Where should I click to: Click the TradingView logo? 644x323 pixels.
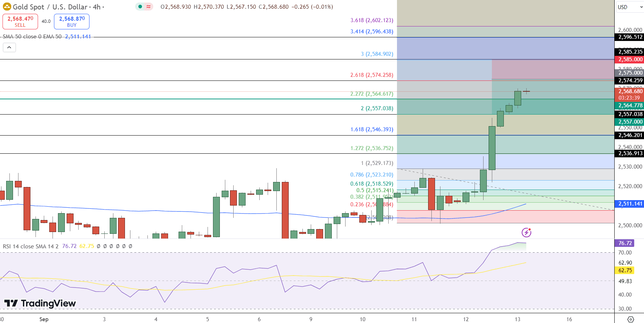pos(40,303)
